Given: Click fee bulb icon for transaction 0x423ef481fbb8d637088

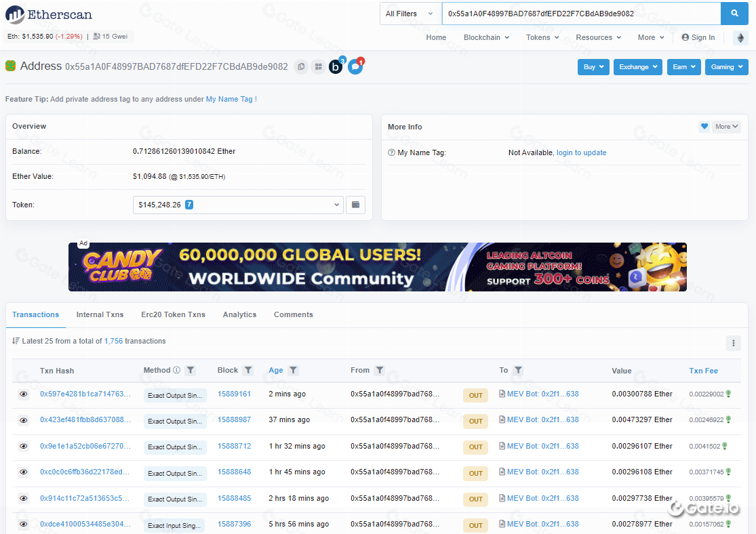Looking at the screenshot, I should [728, 419].
